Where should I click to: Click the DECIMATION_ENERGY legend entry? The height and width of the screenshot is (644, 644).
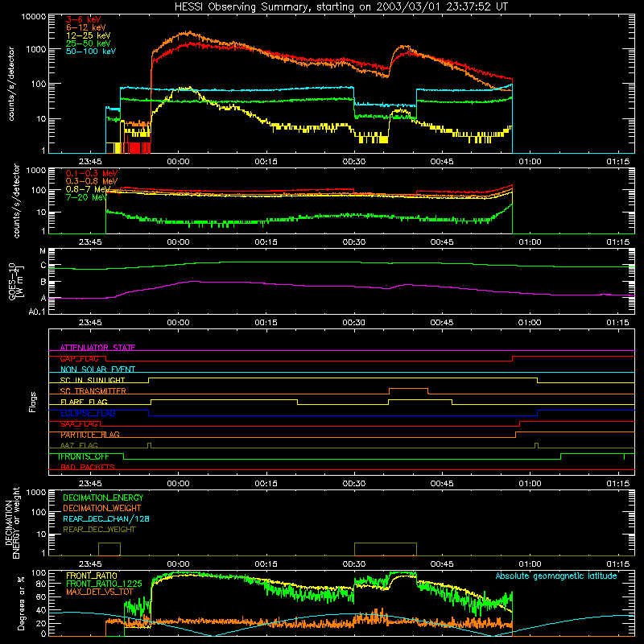tap(103, 497)
